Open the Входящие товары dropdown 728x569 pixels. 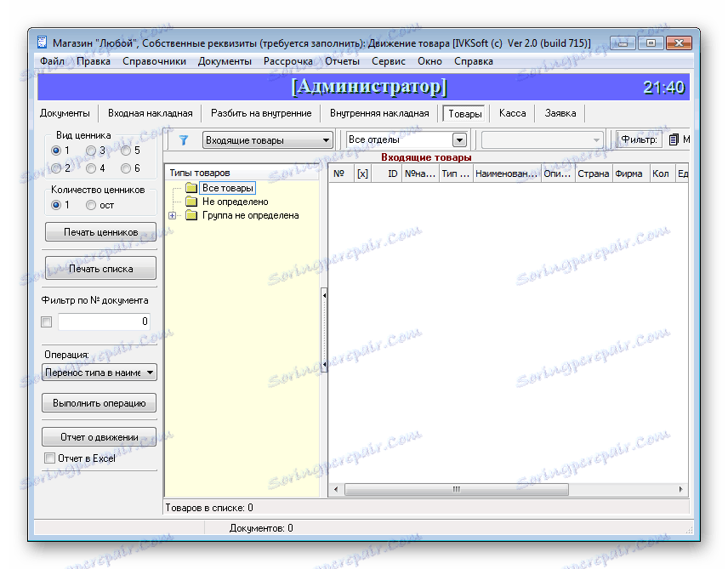click(268, 139)
